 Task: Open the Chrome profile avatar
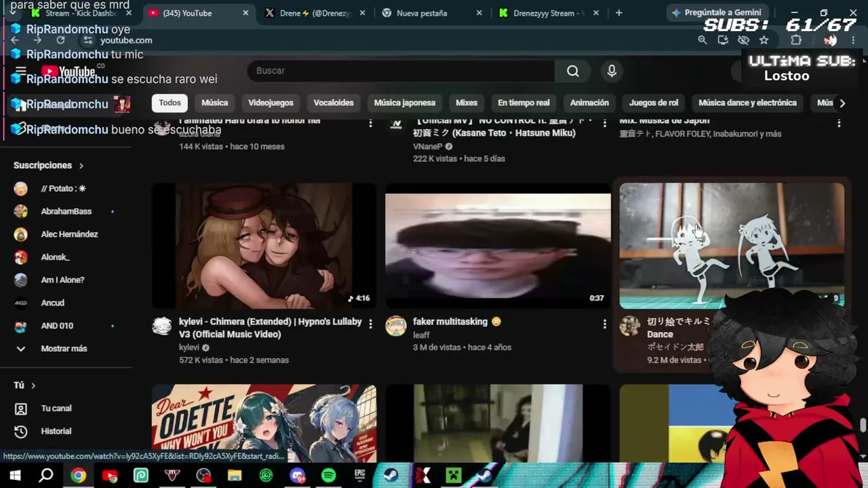tap(830, 40)
